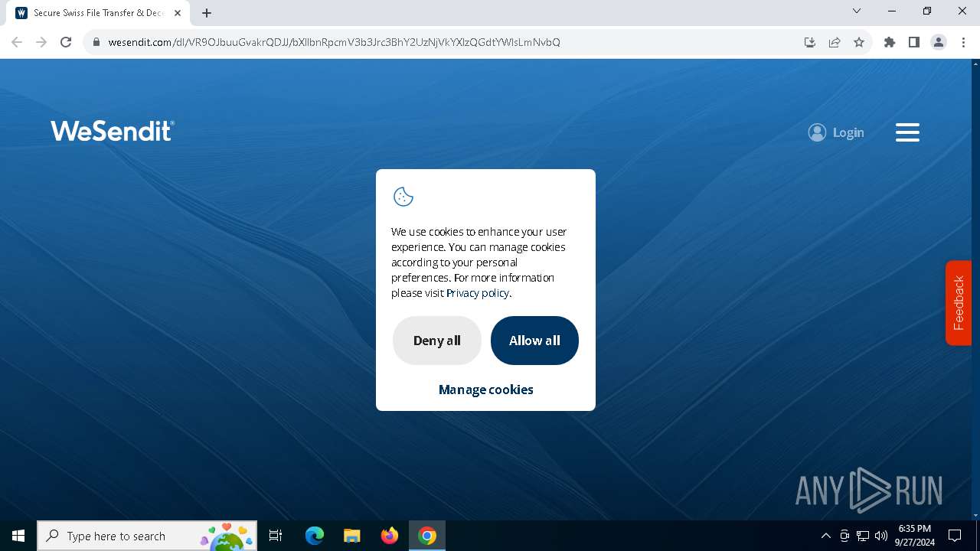Click the install app icon in address bar
The image size is (980, 551).
click(x=810, y=42)
